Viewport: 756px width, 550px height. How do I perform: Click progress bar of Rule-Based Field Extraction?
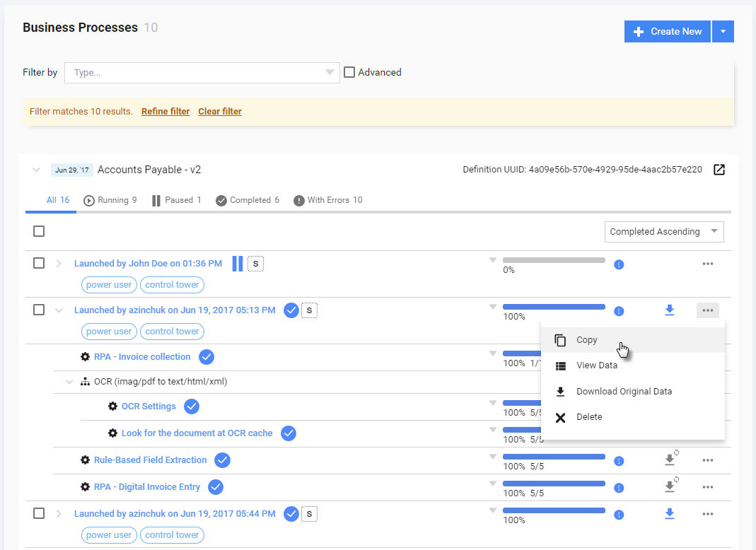pyautogui.click(x=554, y=457)
